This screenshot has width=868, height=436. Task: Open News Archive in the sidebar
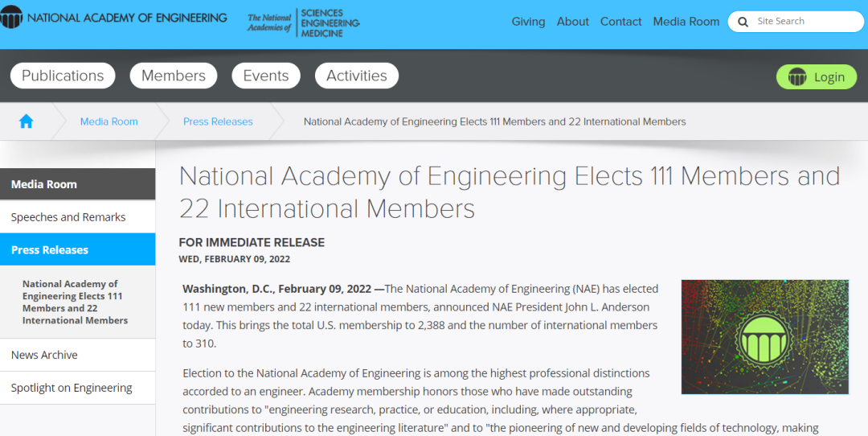(77, 355)
